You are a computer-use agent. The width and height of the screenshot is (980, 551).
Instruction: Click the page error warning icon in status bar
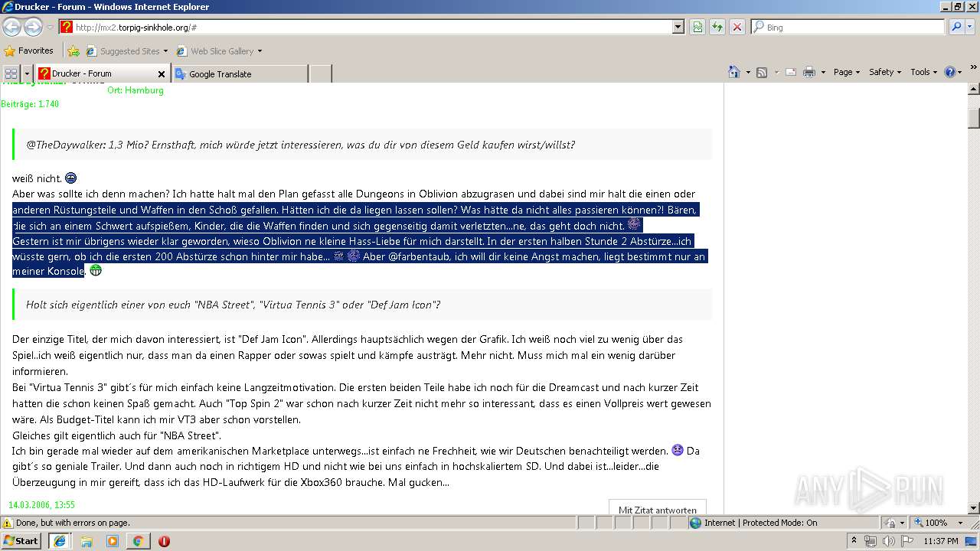(8, 523)
